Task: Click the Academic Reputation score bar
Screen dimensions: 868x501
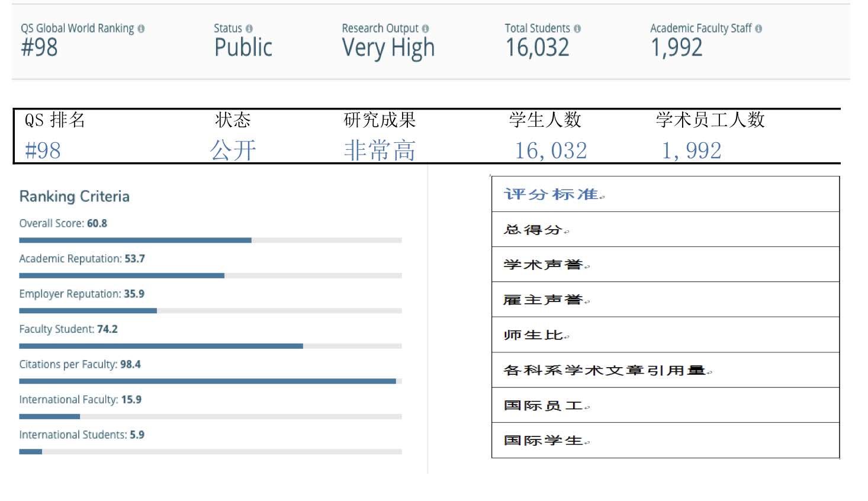Action: [x=210, y=275]
